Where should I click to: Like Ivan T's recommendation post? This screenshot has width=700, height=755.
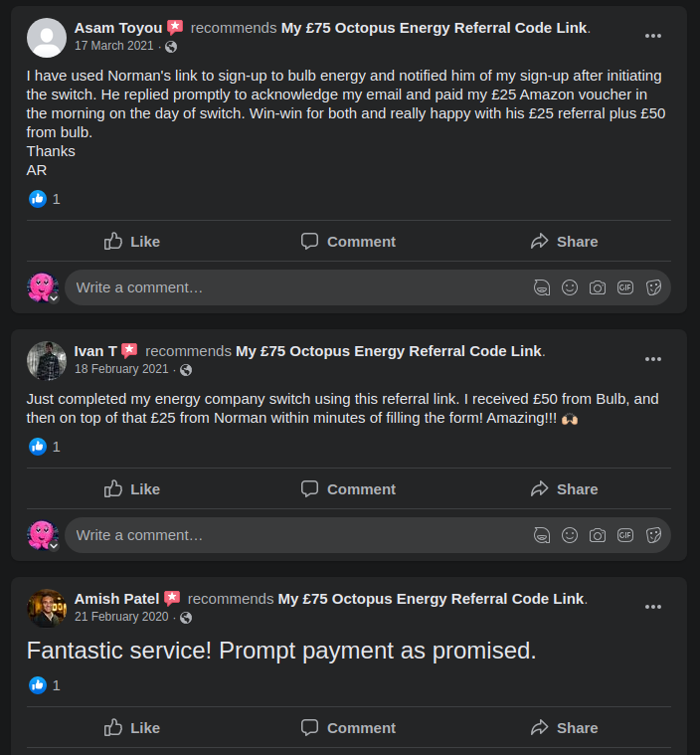pos(132,489)
